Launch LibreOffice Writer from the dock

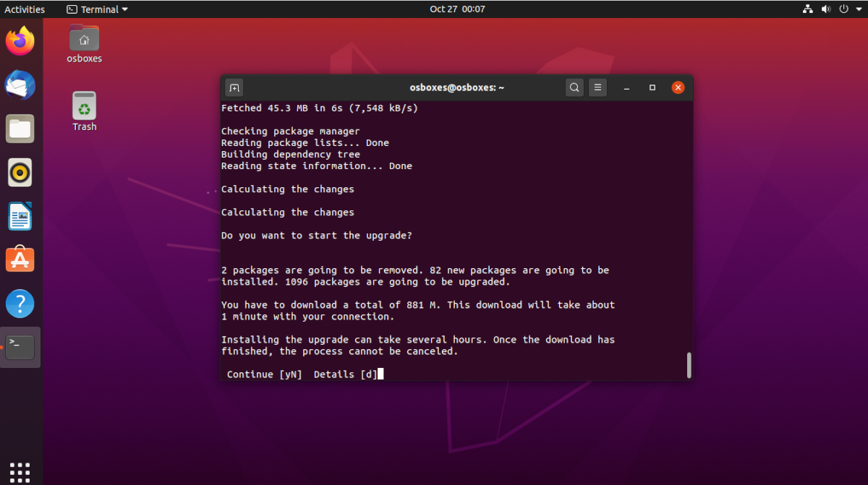coord(20,216)
